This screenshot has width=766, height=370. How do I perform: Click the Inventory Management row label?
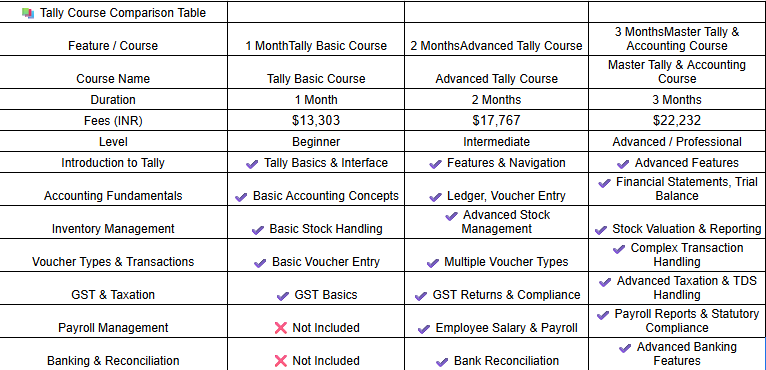click(x=113, y=228)
